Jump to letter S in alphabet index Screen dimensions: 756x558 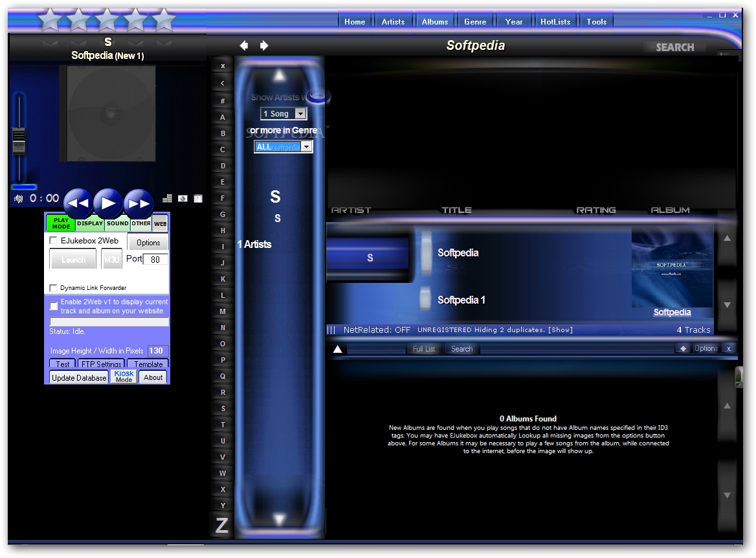click(x=223, y=408)
